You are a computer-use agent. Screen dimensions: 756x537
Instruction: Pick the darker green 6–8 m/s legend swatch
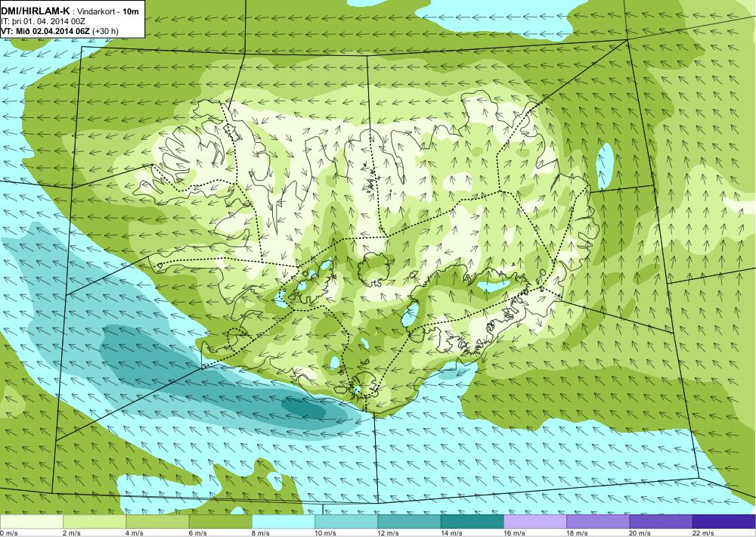point(220,522)
